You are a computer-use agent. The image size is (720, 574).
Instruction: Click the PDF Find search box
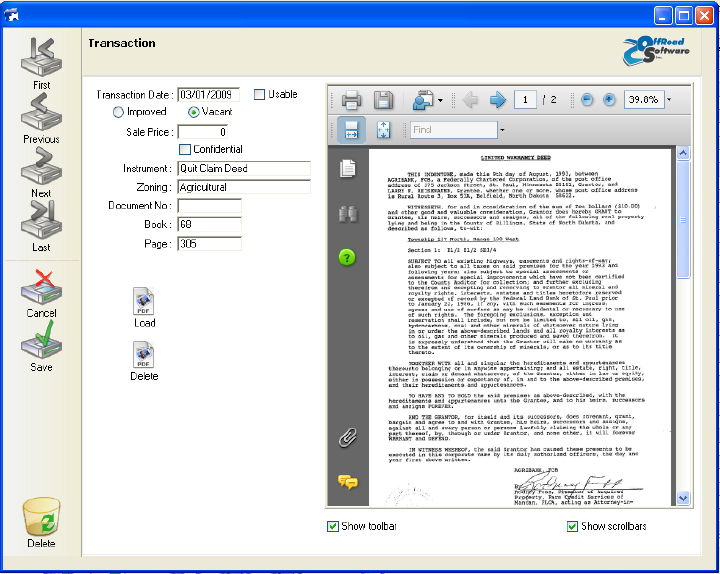[454, 130]
